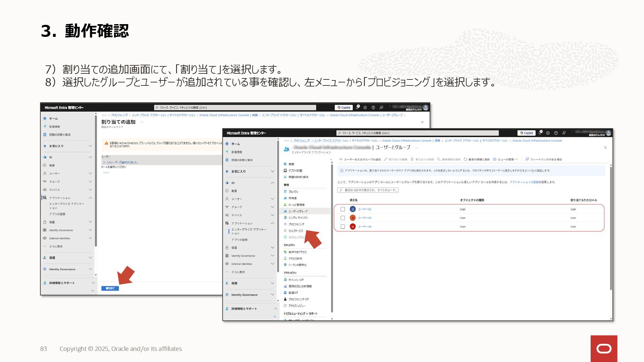Expand グループ chevron in the front window sidebar

pos(272,207)
